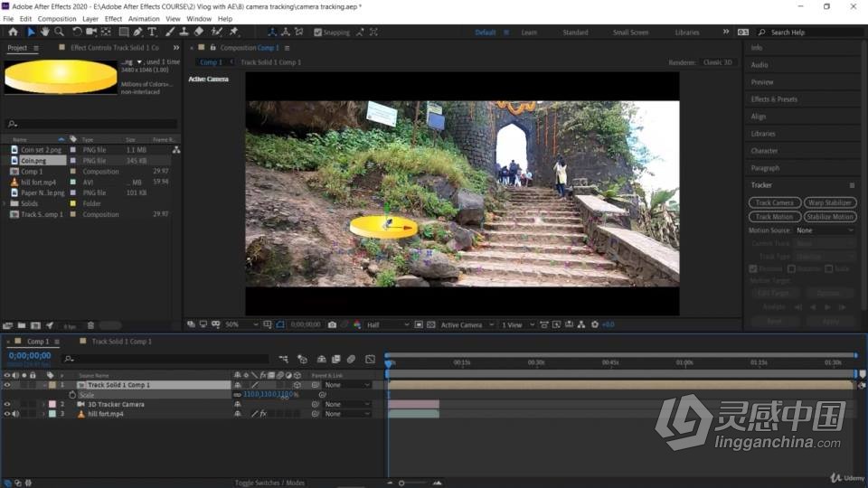868x488 pixels.
Task: Expand the hill fort.mp4 layer properties
Action: [43, 414]
